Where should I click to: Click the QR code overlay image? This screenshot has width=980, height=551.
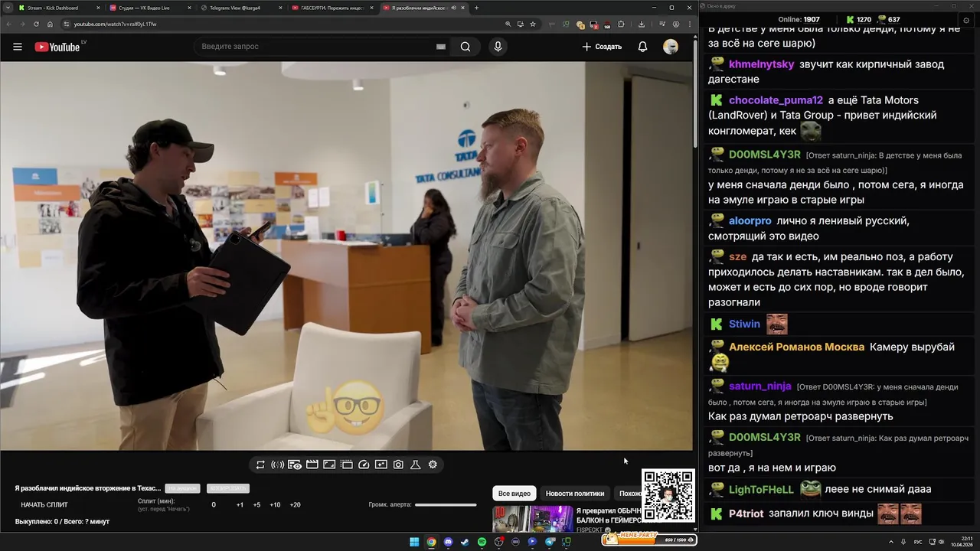click(668, 496)
